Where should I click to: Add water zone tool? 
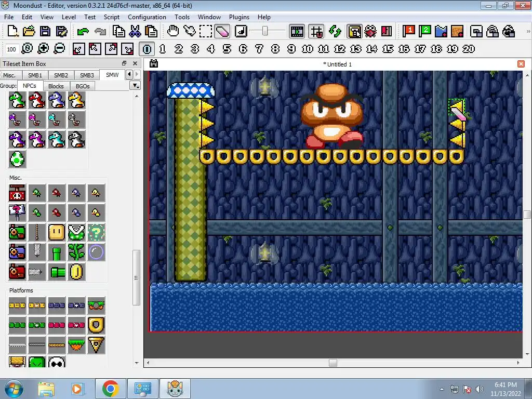pos(441,31)
